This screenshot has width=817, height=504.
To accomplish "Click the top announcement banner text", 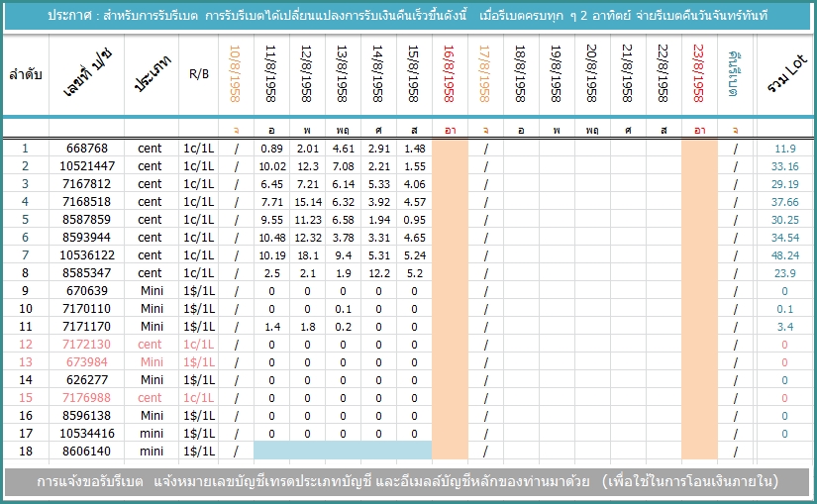I will (x=408, y=16).
